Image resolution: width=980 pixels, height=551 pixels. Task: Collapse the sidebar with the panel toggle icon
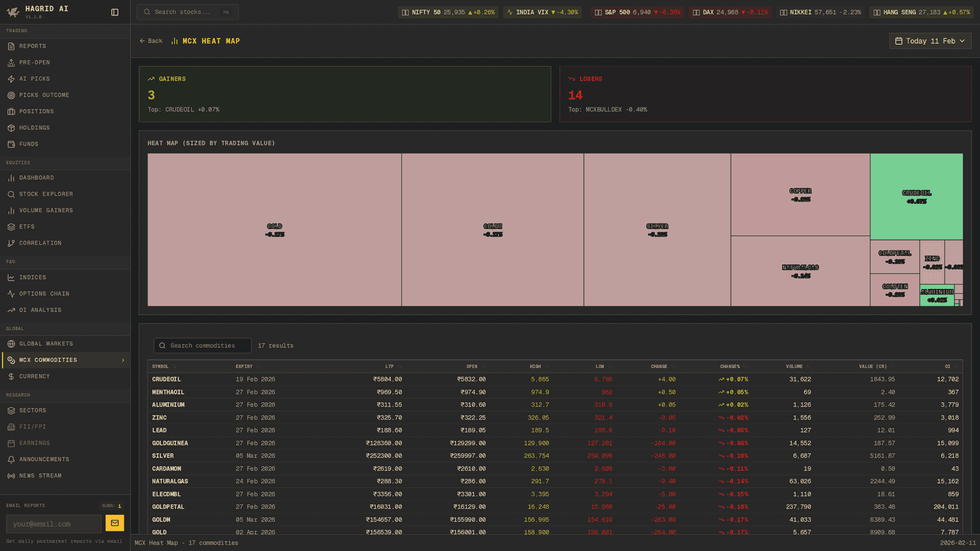click(115, 12)
